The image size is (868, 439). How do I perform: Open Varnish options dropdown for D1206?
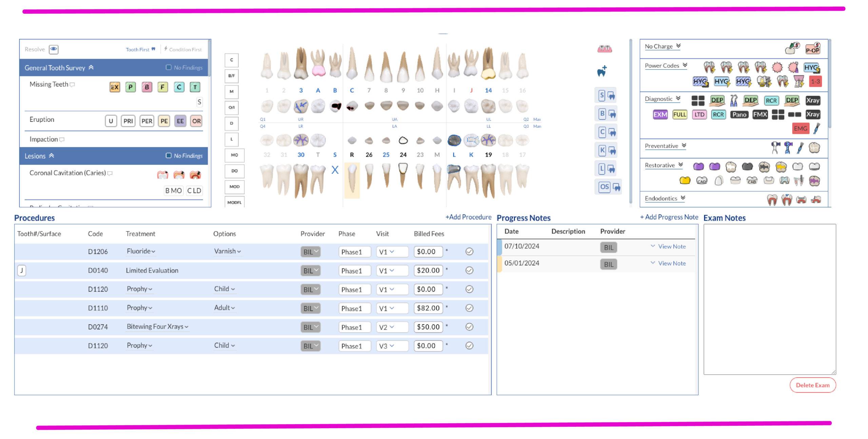coord(228,251)
